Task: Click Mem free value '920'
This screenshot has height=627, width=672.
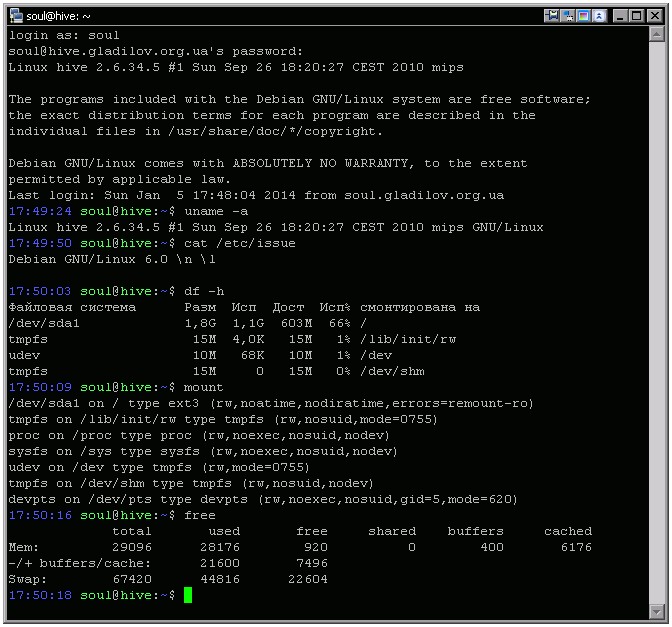Action: coord(316,547)
